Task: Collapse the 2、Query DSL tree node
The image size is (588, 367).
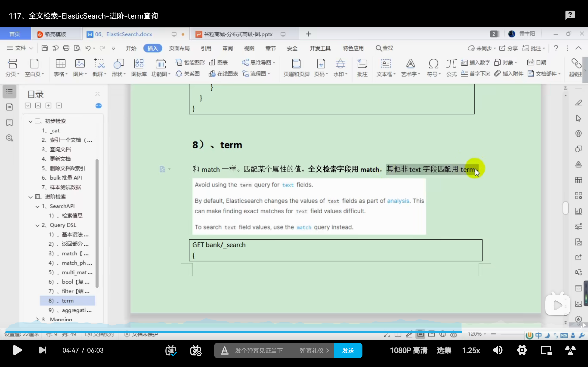Action: coord(37,225)
